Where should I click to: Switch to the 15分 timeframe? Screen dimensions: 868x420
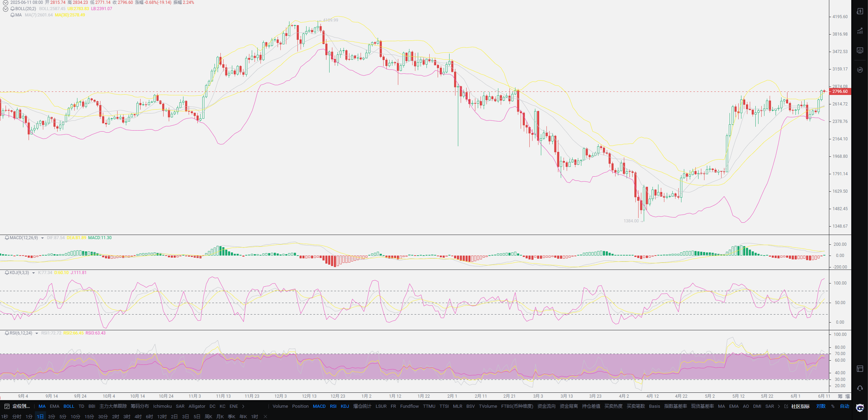[89, 417]
